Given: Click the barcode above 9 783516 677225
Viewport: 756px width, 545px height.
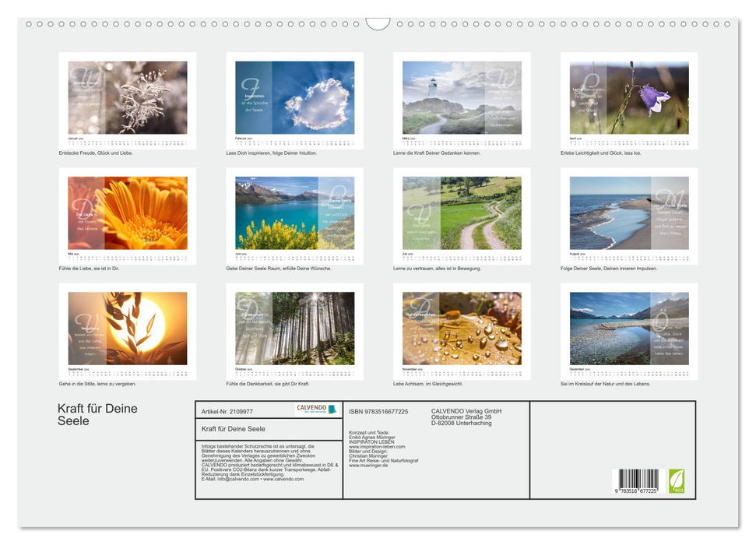Looking at the screenshot, I should point(638,479).
